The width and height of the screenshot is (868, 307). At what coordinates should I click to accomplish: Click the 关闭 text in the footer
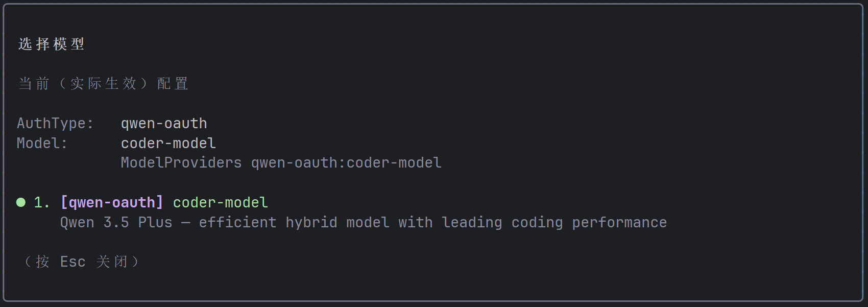tap(112, 262)
